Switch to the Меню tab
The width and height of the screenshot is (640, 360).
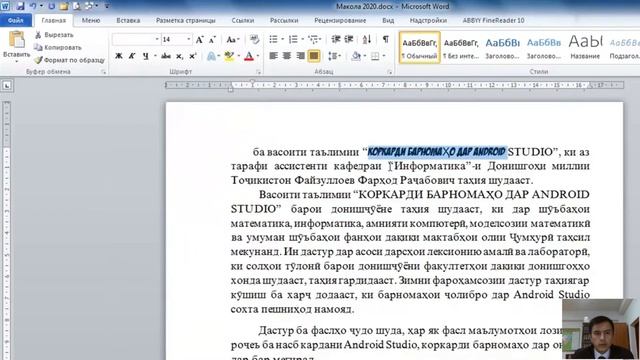click(x=91, y=20)
